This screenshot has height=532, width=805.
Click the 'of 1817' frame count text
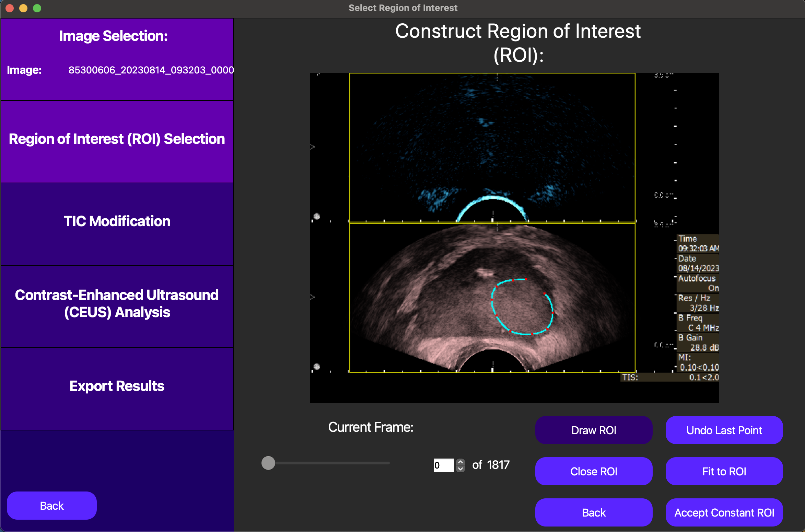[x=491, y=465]
